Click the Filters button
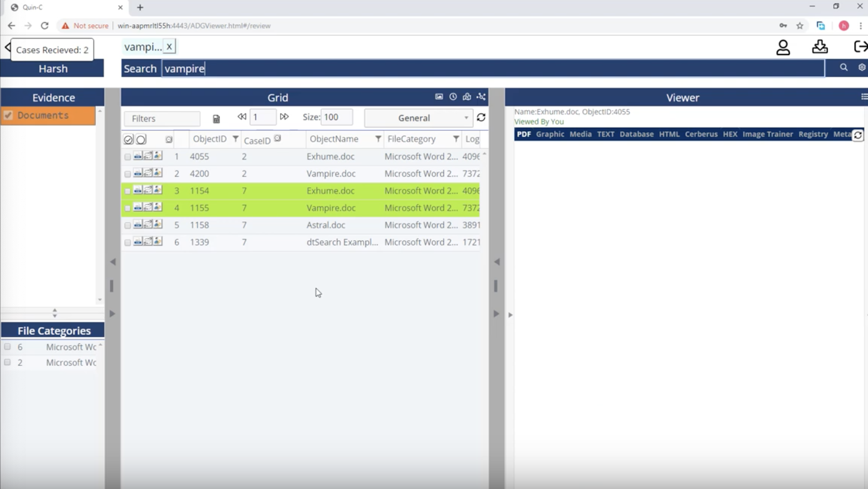This screenshot has height=489, width=868. 162,119
